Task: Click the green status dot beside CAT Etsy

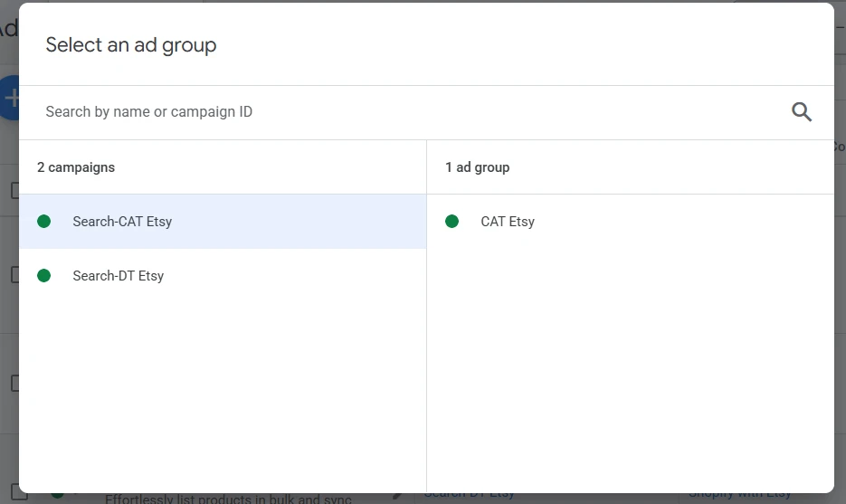Action: pos(452,222)
